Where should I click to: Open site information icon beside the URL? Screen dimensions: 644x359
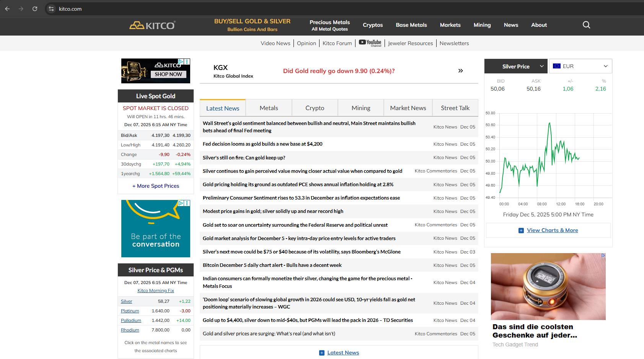(51, 9)
